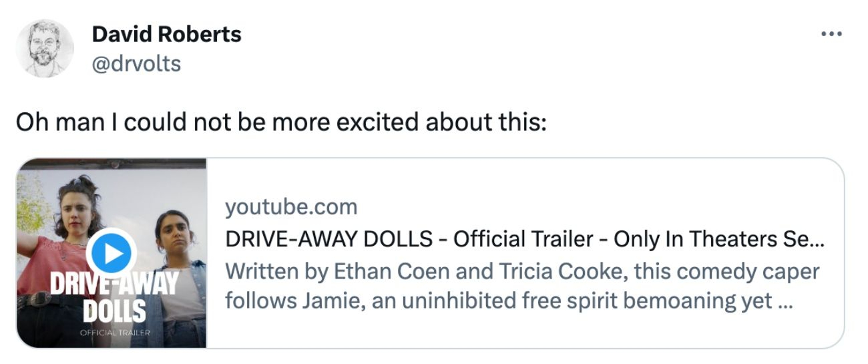Image resolution: width=868 pixels, height=364 pixels.
Task: Click the youtube.com domain label
Action: pyautogui.click(x=291, y=207)
